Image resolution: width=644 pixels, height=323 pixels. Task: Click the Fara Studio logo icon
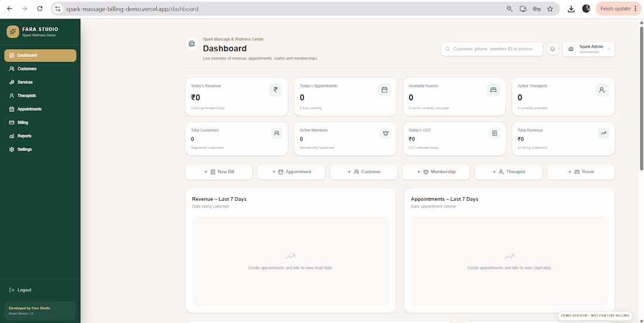13,32
